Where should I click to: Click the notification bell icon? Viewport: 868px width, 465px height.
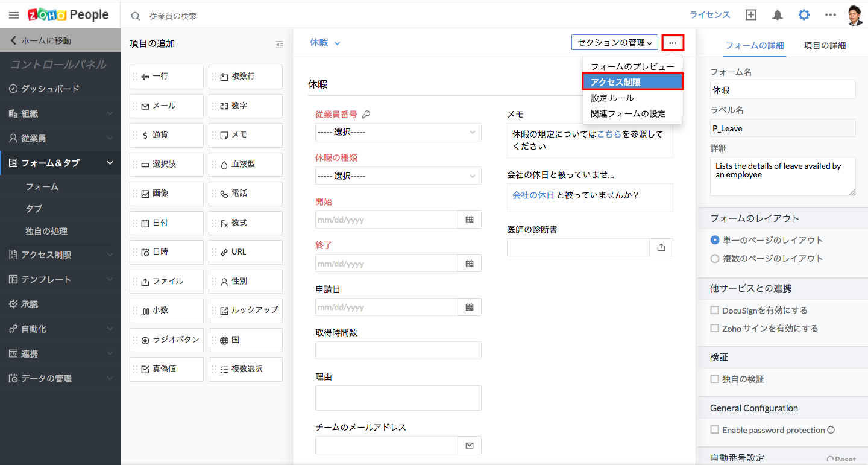(x=778, y=15)
